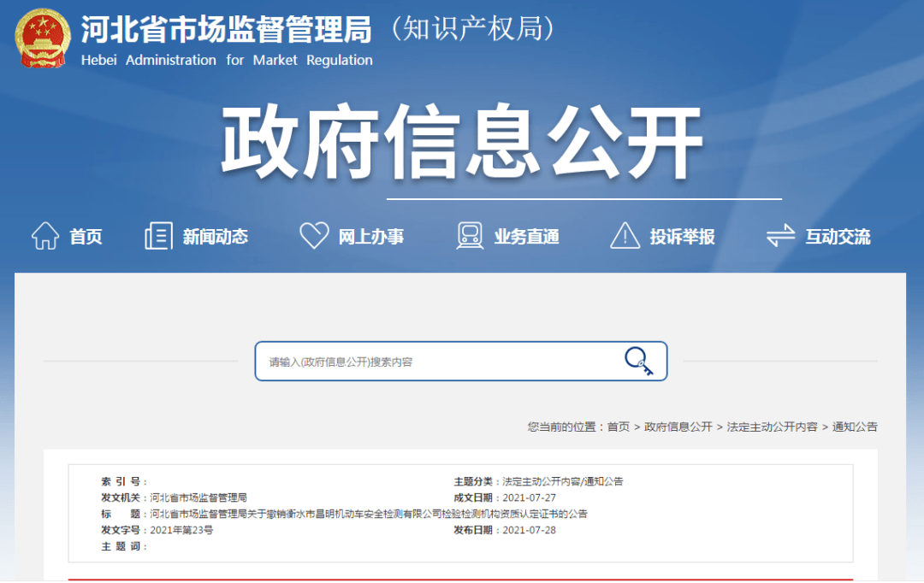Open the 互动交流 menu item

pyautogui.click(x=838, y=237)
